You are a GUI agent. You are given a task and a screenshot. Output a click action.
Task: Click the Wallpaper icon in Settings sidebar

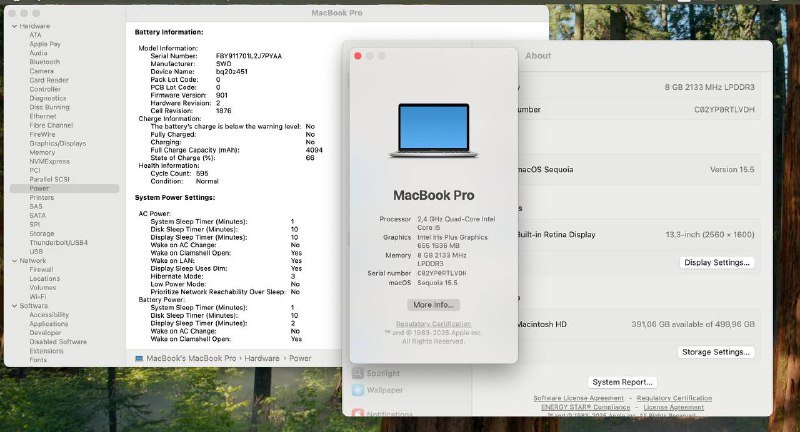coord(358,390)
